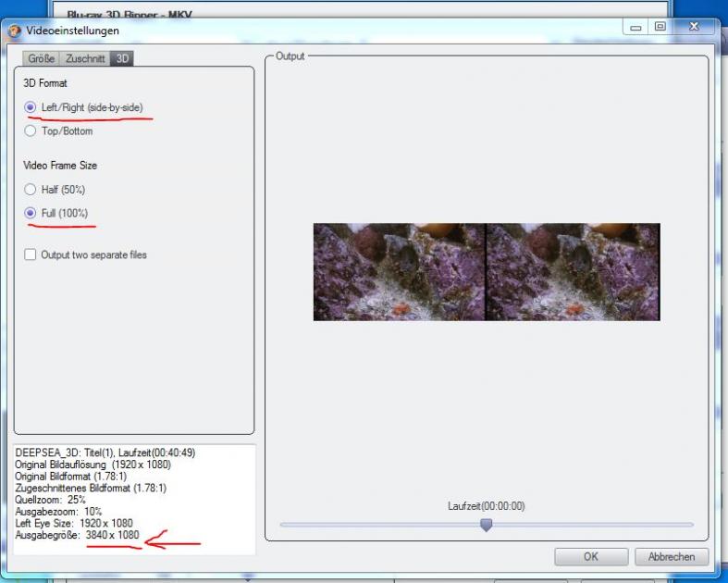
Task: Click the Original Bildformat (1.78:1) line
Action: (x=70, y=477)
